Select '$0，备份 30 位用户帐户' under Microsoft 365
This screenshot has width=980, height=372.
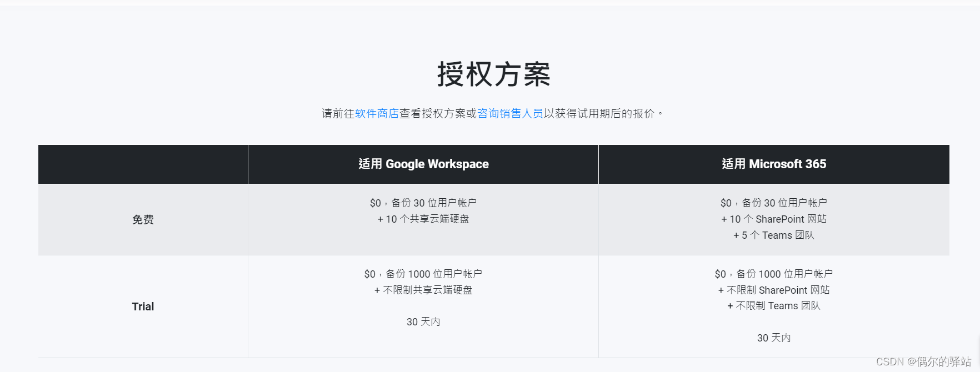[774, 203]
